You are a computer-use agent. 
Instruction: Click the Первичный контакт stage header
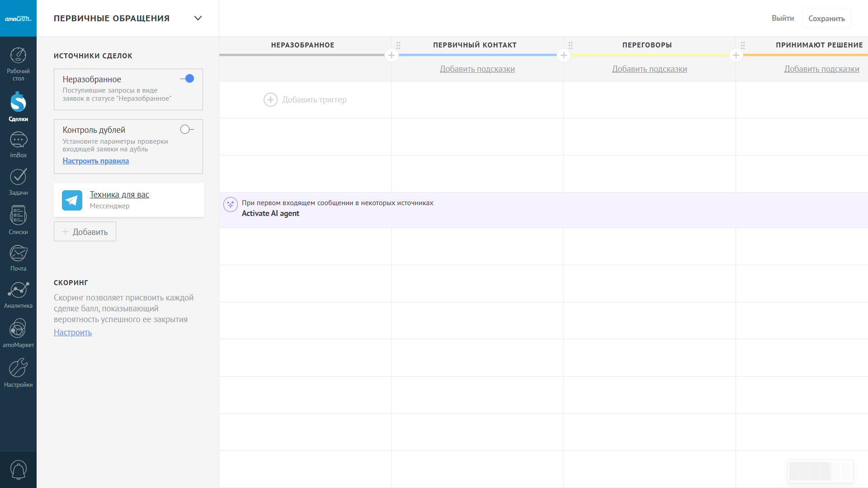pyautogui.click(x=475, y=45)
